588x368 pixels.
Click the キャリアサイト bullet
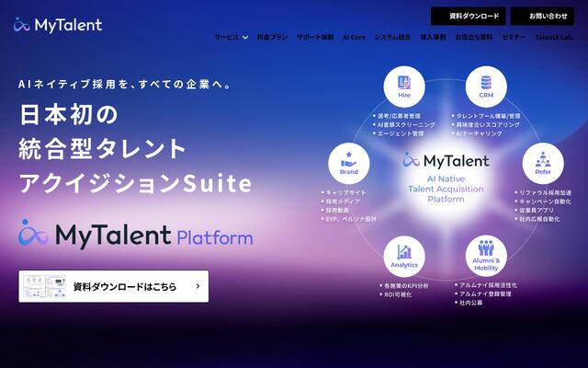point(345,192)
